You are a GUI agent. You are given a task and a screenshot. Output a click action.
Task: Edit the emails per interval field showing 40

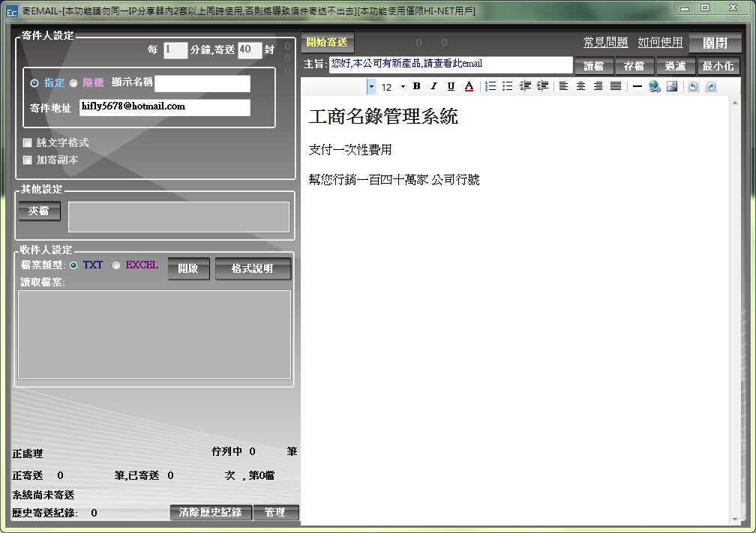click(x=250, y=50)
